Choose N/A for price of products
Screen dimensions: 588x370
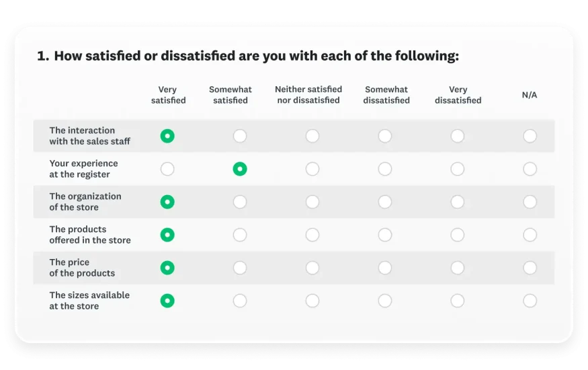pos(530,268)
